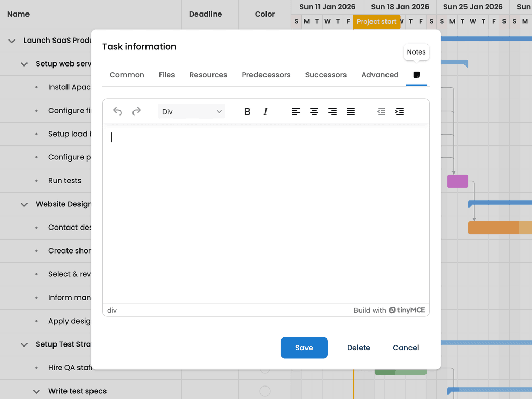This screenshot has width=532, height=399.
Task: Collapse the Launch SaaS Product group
Action: 12,41
